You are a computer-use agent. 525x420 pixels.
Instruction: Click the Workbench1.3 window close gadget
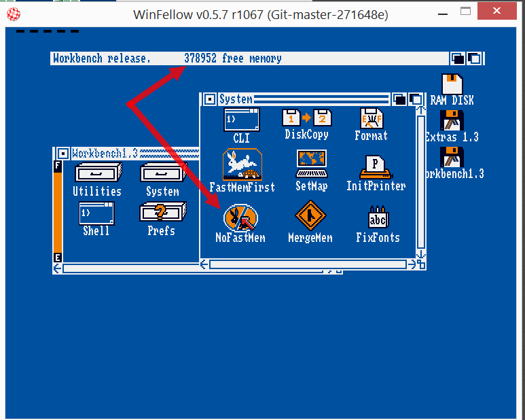coord(62,154)
